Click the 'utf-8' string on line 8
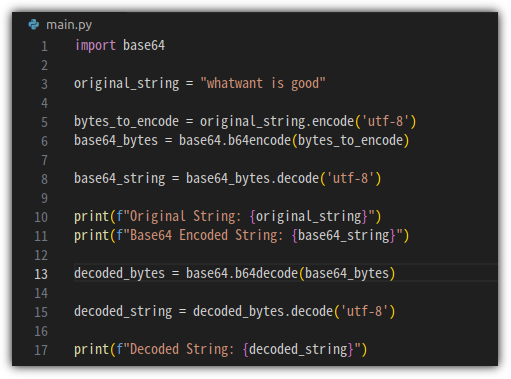511x379 pixels. [x=350, y=178]
